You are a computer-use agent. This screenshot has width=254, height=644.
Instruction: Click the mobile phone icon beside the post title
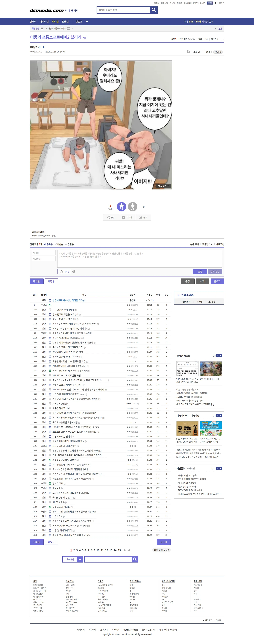pos(44,47)
